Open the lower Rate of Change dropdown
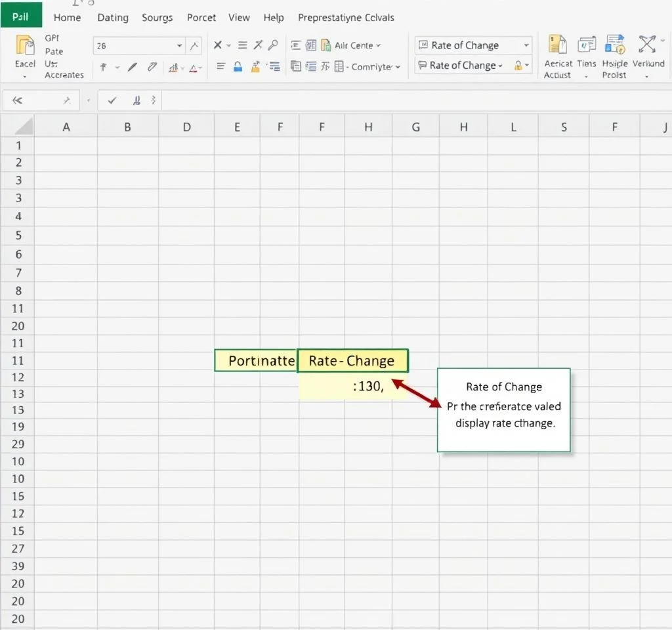This screenshot has height=630, width=672. (x=500, y=66)
